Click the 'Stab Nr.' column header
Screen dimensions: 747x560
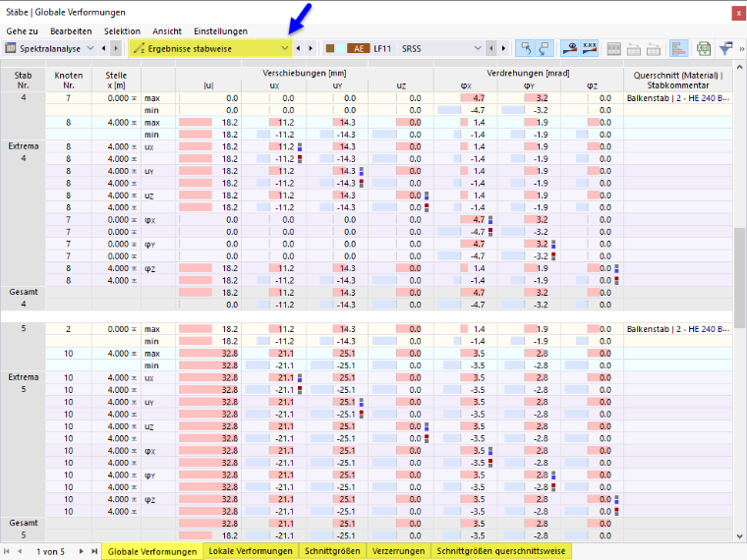(x=23, y=80)
